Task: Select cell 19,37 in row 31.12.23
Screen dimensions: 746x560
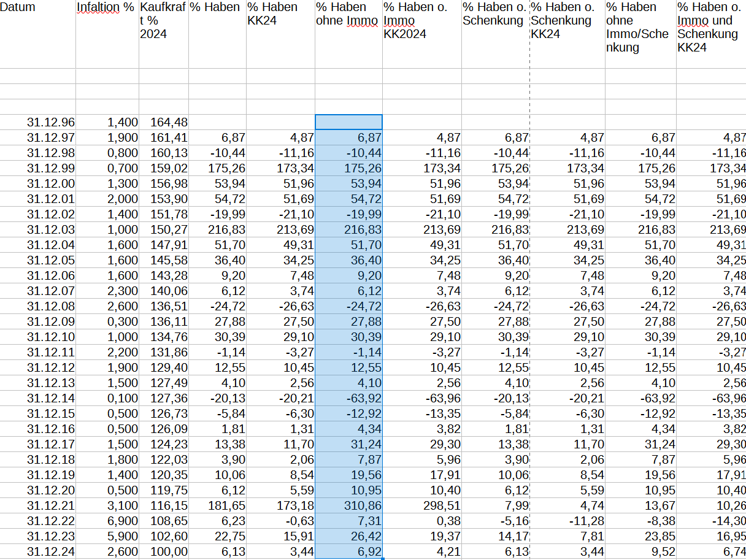Action: tap(421, 536)
